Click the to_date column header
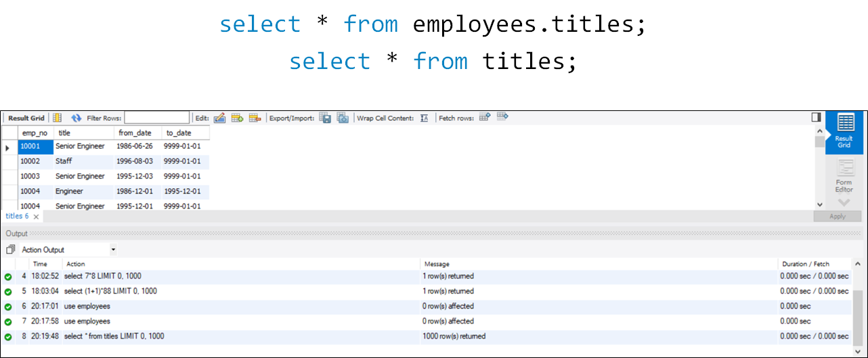This screenshot has width=868, height=358. [x=186, y=133]
